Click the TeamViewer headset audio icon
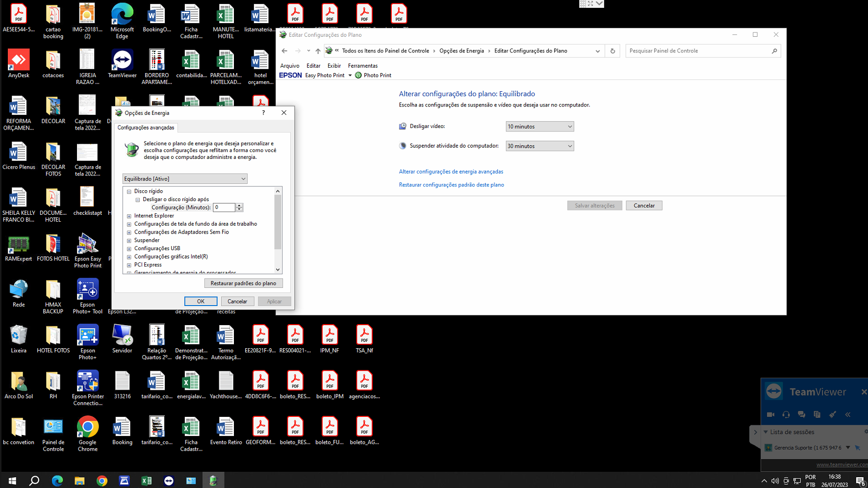Viewport: 868px width, 488px height. [786, 414]
